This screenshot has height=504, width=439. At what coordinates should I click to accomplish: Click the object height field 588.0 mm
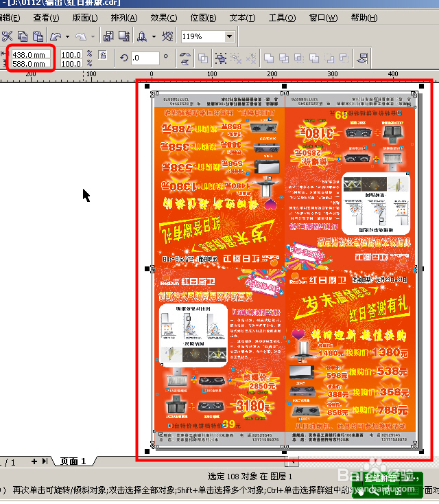[31, 64]
